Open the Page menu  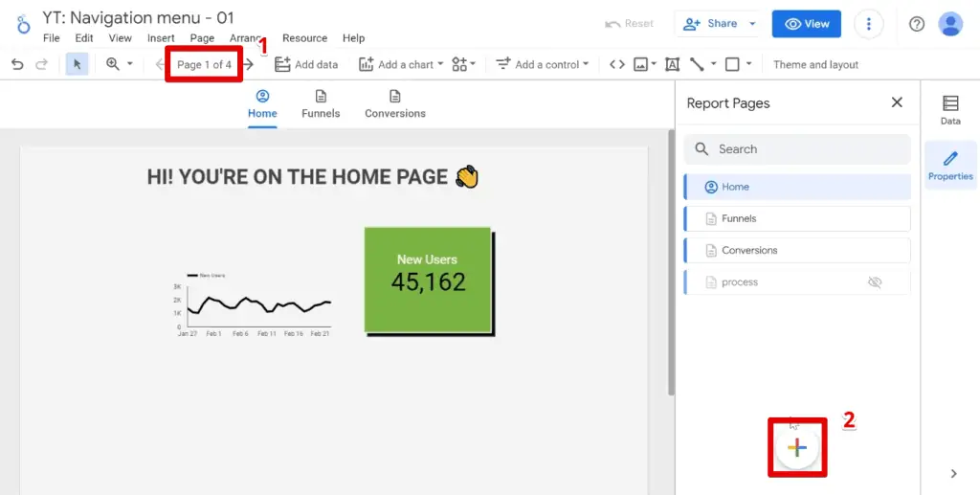[202, 38]
